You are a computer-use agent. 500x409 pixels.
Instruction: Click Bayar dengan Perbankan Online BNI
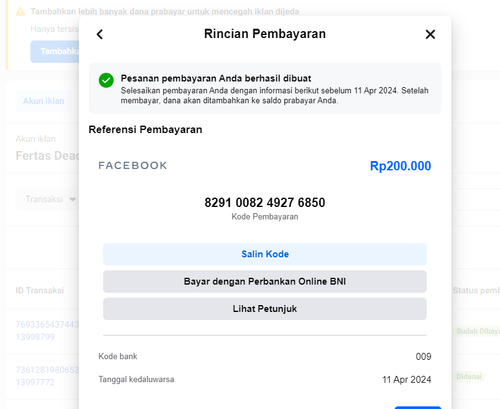265,281
